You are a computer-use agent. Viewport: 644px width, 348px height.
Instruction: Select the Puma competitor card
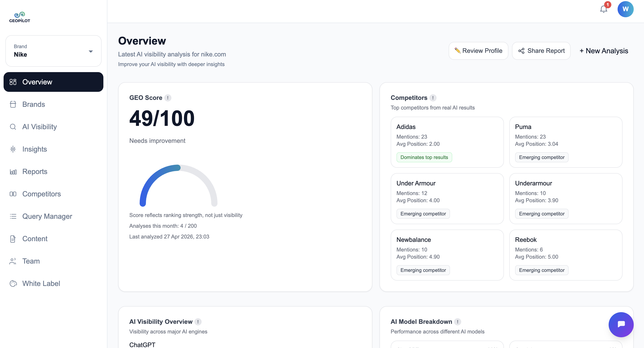565,142
